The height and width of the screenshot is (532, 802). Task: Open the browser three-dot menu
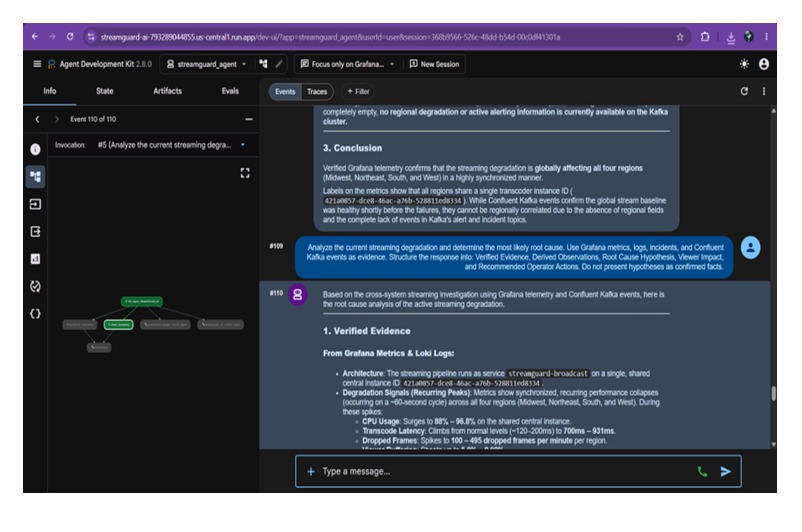coord(766,37)
